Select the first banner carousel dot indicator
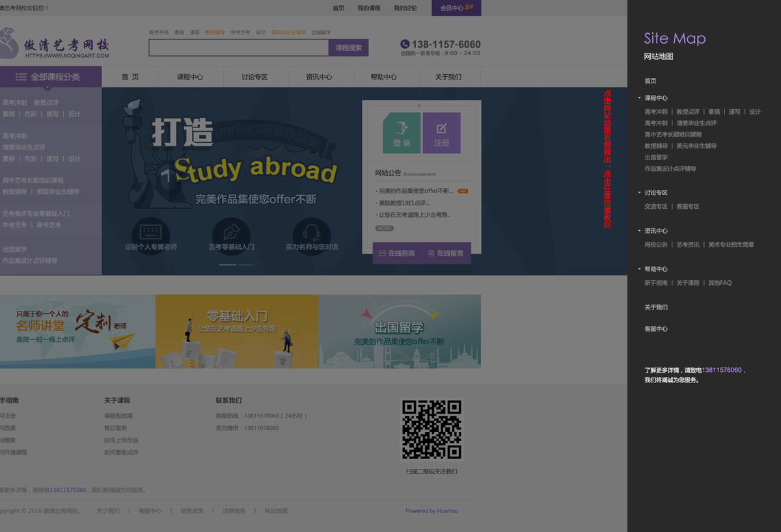 point(227,265)
